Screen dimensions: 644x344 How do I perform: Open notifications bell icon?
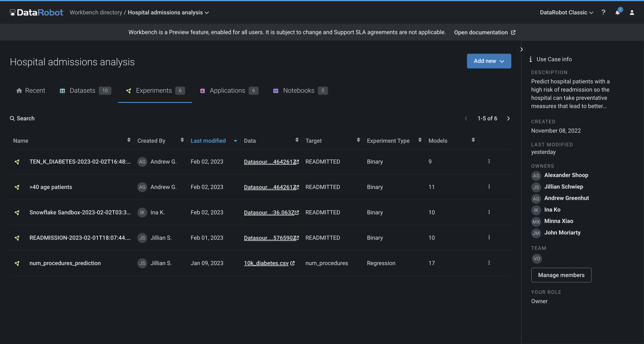(x=618, y=12)
